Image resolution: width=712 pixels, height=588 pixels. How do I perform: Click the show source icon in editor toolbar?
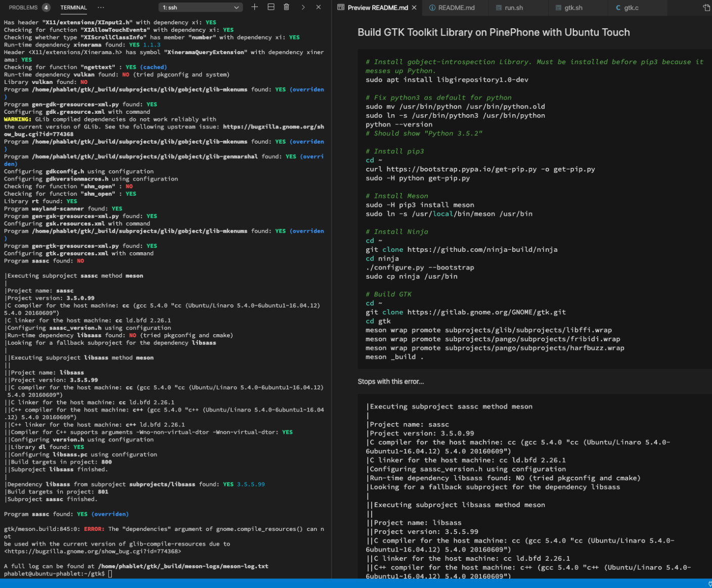coord(706,8)
